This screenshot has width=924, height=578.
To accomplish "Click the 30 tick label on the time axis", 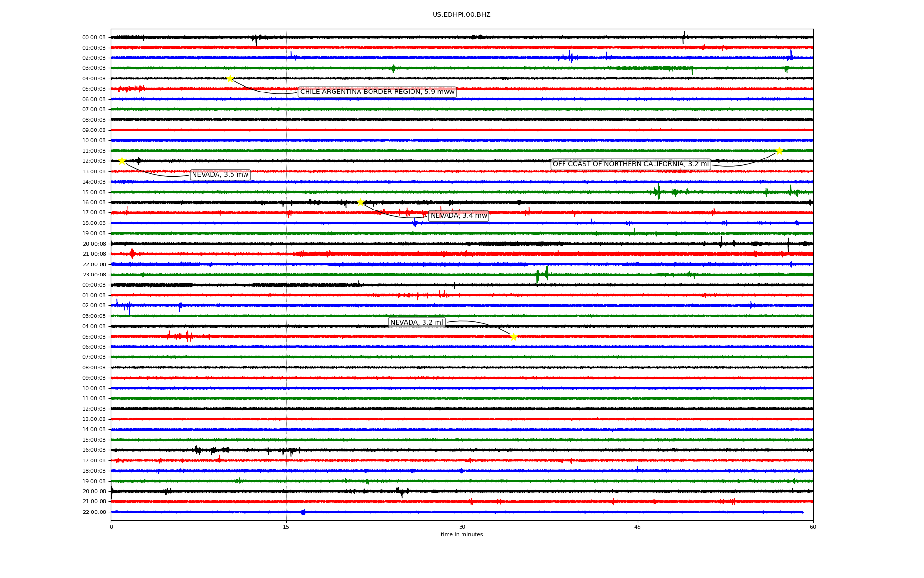I will pos(462,527).
